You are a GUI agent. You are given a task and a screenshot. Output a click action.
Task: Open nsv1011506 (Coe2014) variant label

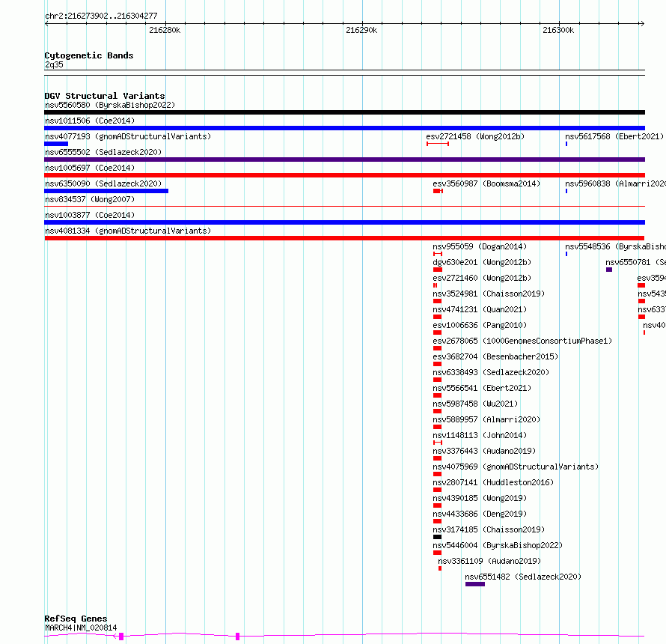coord(90,121)
